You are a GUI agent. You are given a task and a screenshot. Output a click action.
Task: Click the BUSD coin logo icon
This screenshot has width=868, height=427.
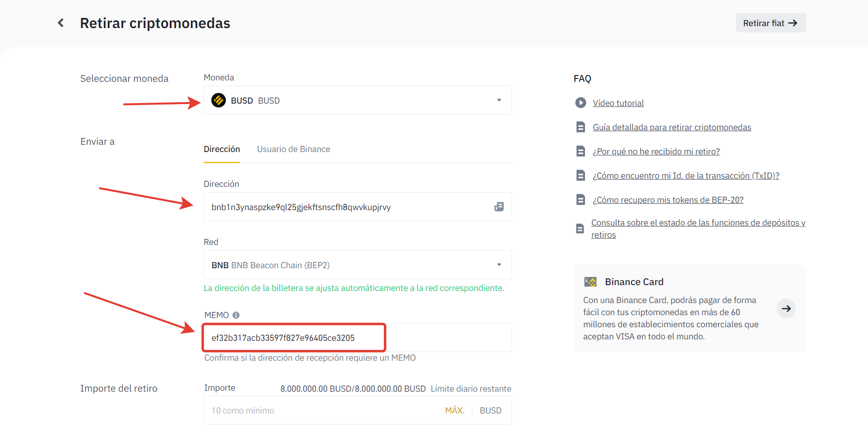219,100
